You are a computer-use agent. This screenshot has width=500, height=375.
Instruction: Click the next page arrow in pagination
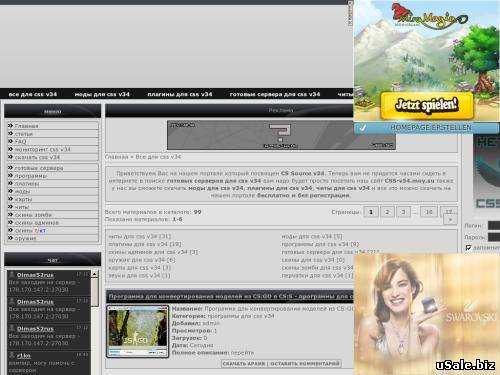450,220
